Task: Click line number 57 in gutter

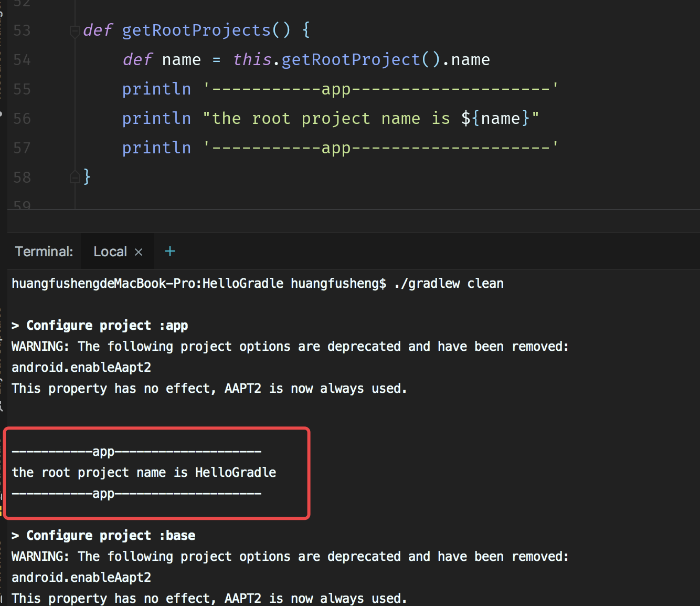Action: (22, 148)
